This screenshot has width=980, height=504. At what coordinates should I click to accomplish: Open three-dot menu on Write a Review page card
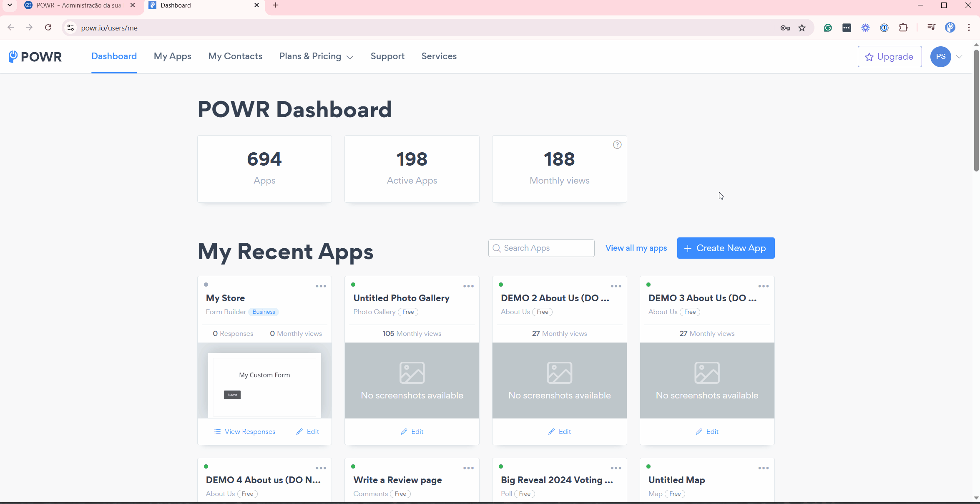468,468
